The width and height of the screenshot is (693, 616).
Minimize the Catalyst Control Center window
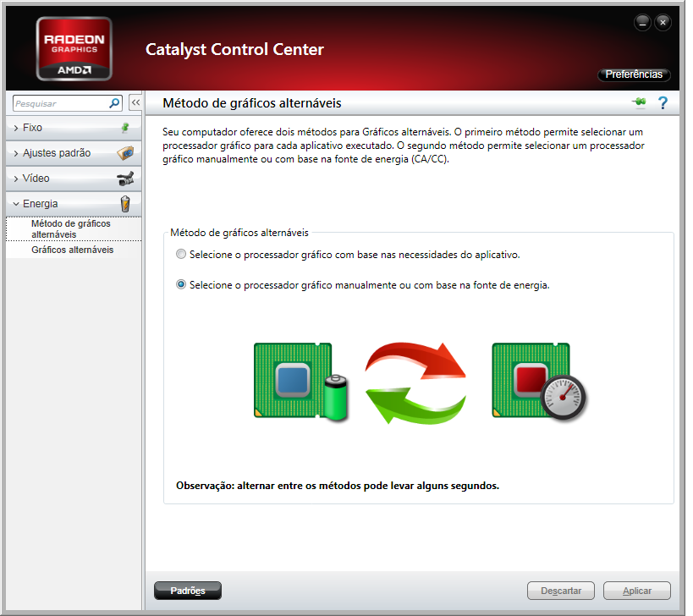coord(642,22)
